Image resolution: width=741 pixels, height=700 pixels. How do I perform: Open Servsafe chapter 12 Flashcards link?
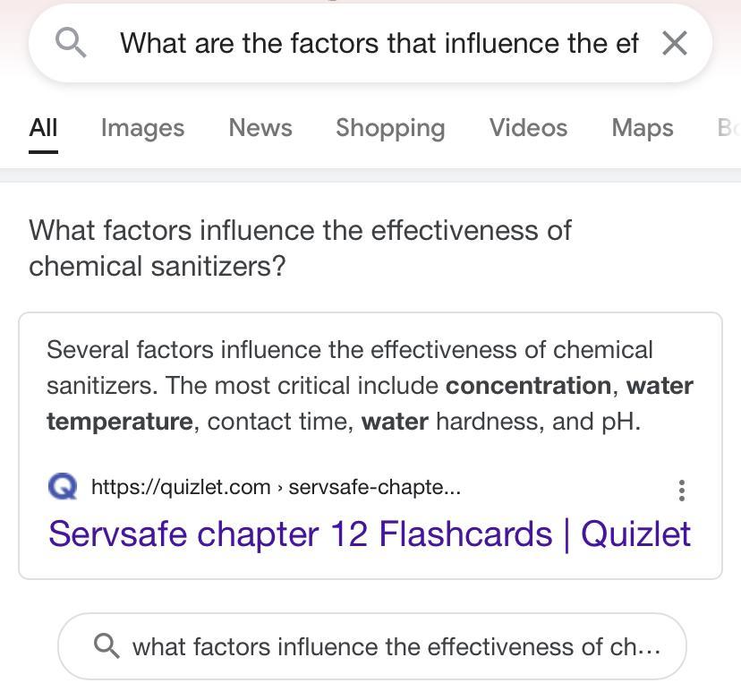370,534
